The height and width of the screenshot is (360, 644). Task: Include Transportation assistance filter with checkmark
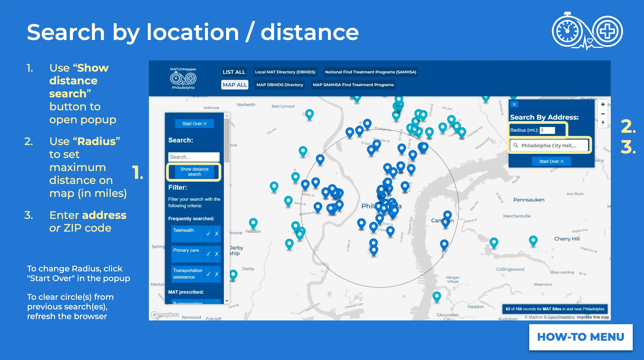pos(208,274)
